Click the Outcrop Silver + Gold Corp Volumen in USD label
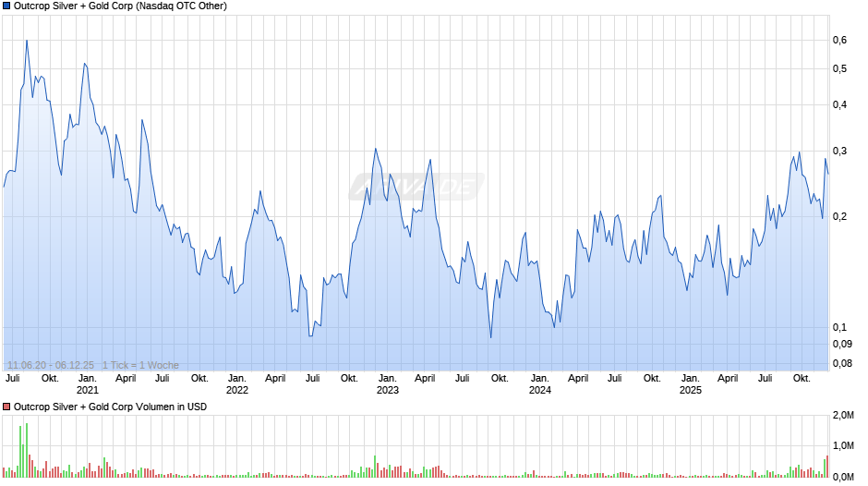This screenshot has height=486, width=868. [x=110, y=407]
